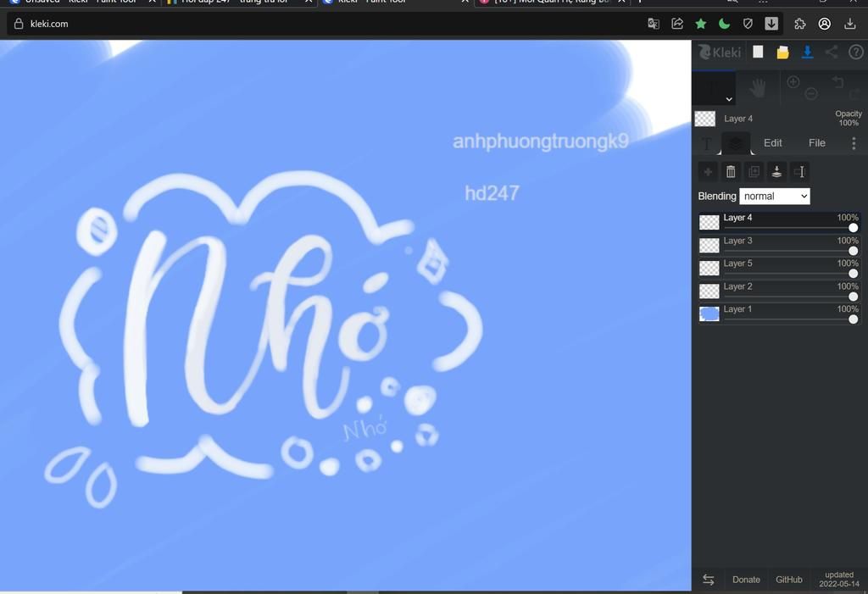The height and width of the screenshot is (594, 868).
Task: Rename the selected layer
Action: pyautogui.click(x=799, y=172)
